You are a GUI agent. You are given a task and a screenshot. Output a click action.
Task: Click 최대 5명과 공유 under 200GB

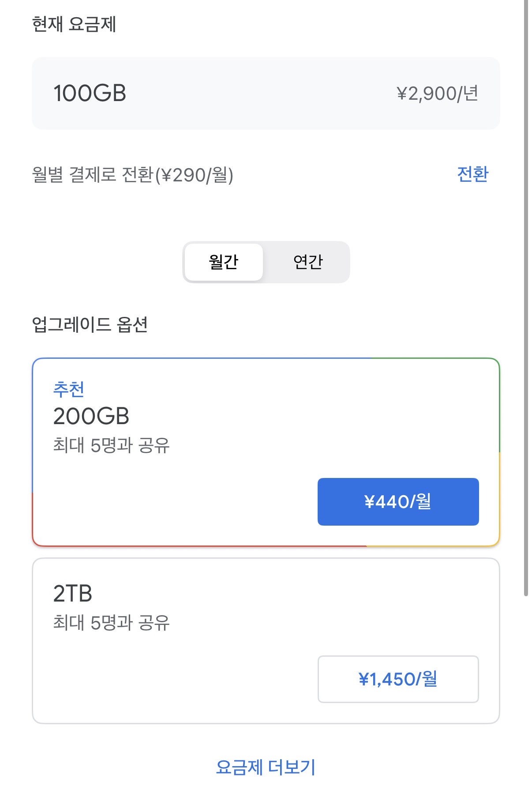111,445
